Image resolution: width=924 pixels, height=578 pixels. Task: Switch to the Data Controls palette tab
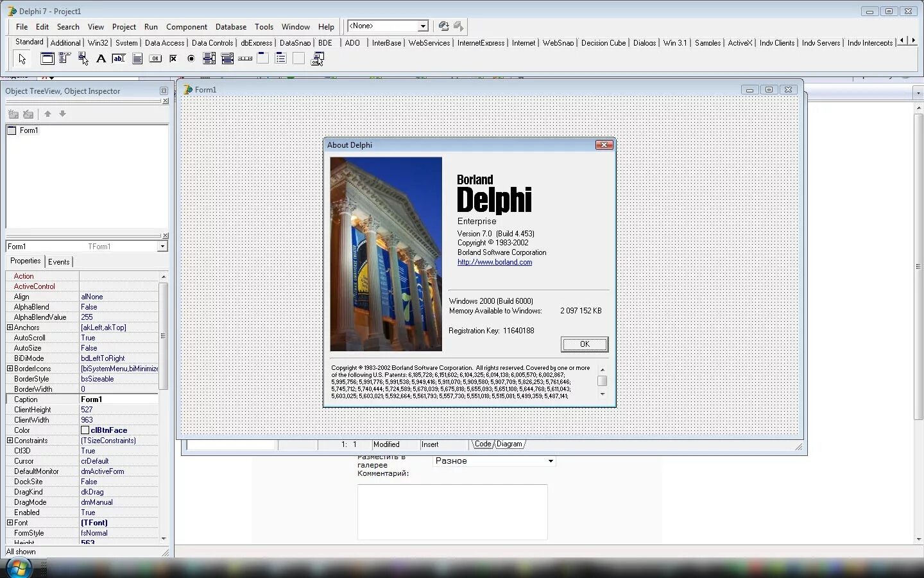pos(212,43)
